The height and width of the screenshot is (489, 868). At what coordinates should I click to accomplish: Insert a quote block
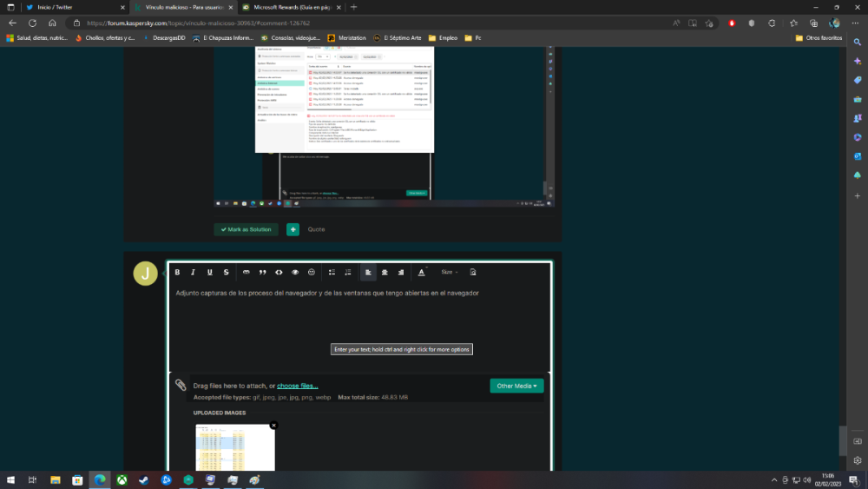point(262,272)
